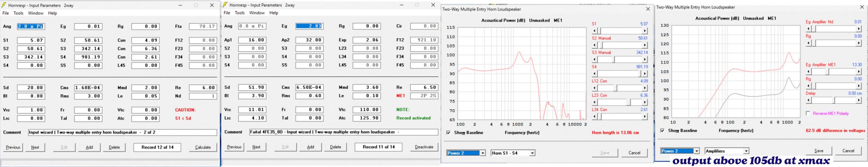
Task: Open Help menu in Record 11 window
Action: pos(274,13)
